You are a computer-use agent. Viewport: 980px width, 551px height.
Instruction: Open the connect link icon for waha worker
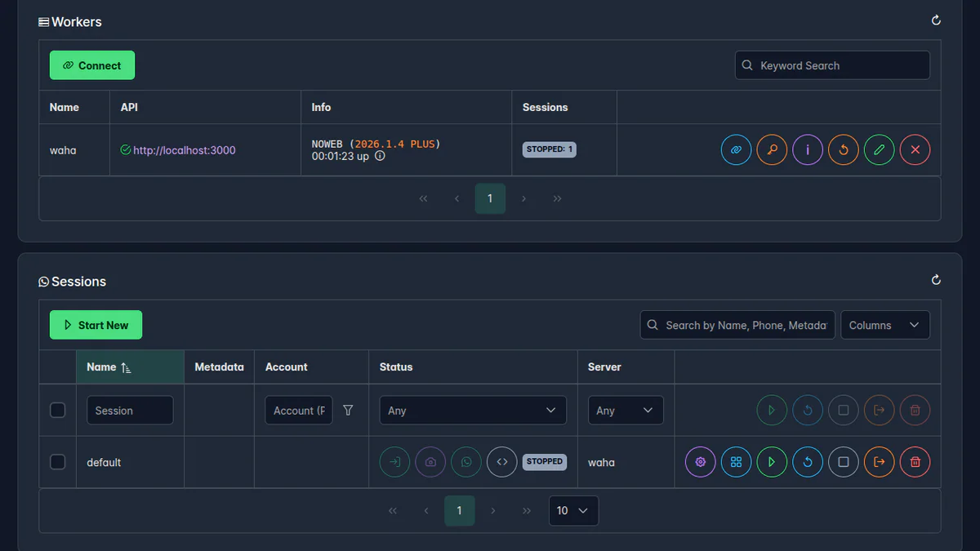(x=736, y=149)
